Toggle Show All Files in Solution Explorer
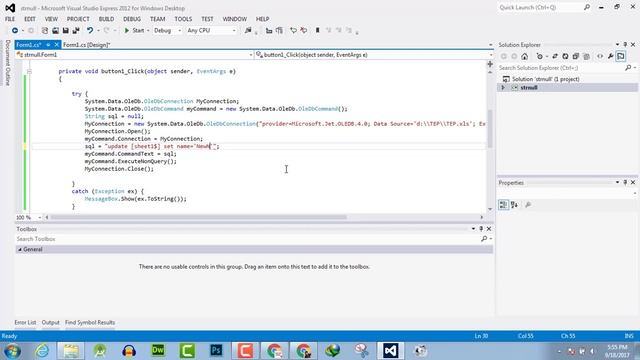 pos(587,56)
